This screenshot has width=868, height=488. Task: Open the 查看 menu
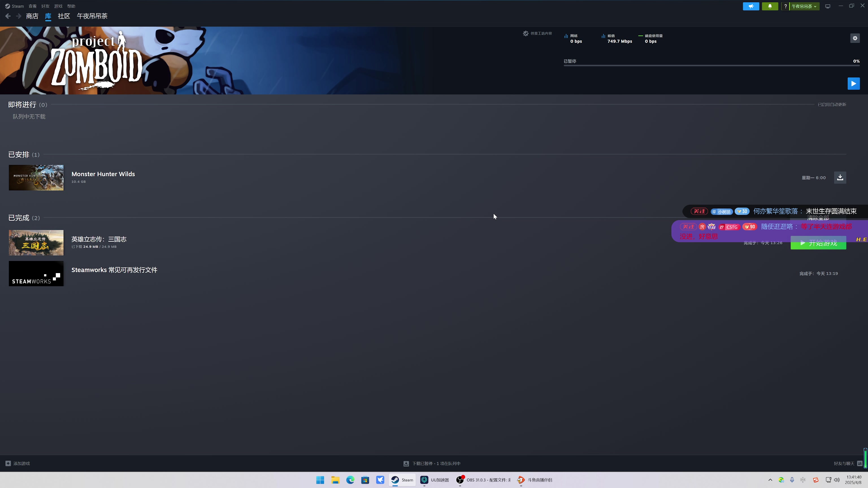pyautogui.click(x=32, y=6)
